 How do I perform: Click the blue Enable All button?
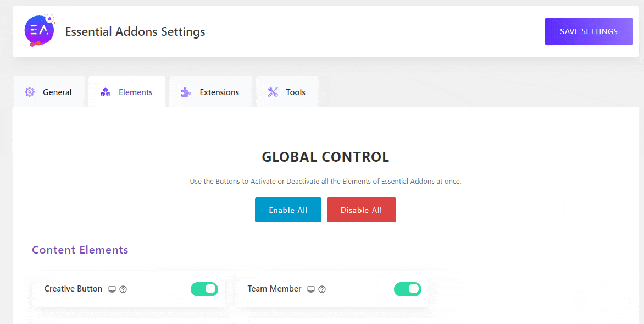point(288,210)
